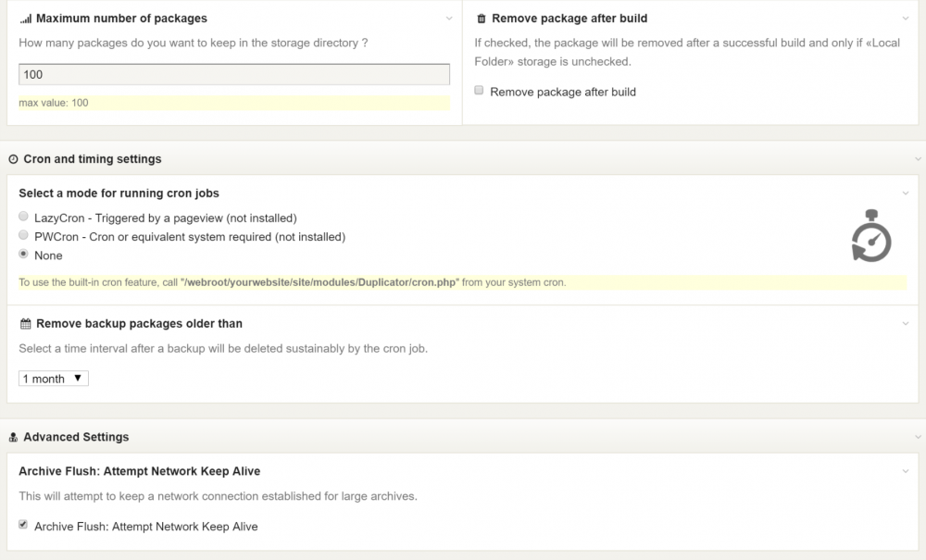926x560 pixels.
Task: Choose the PWCron radio option
Action: [24, 235]
